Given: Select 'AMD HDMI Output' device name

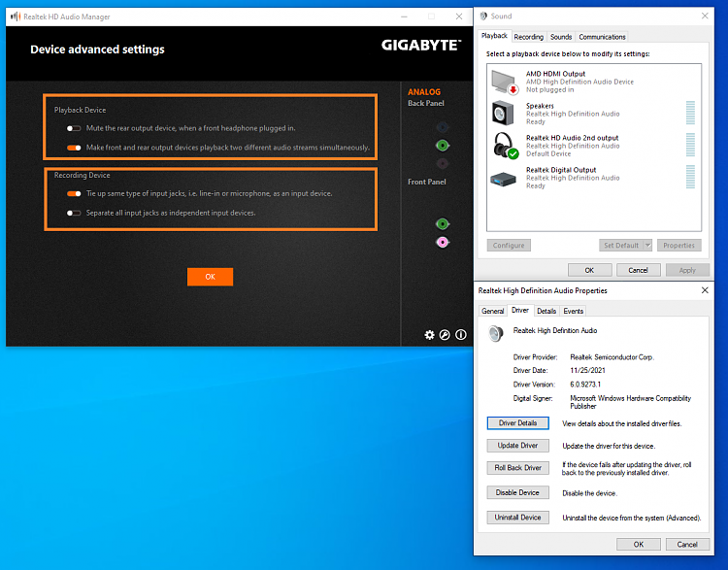Looking at the screenshot, I should (x=556, y=74).
